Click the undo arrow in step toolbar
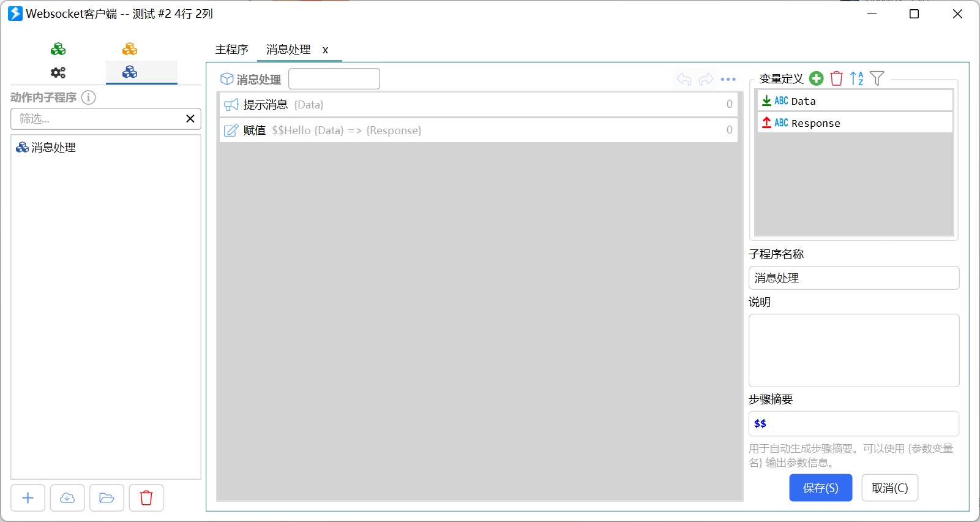The image size is (980, 522). (684, 79)
